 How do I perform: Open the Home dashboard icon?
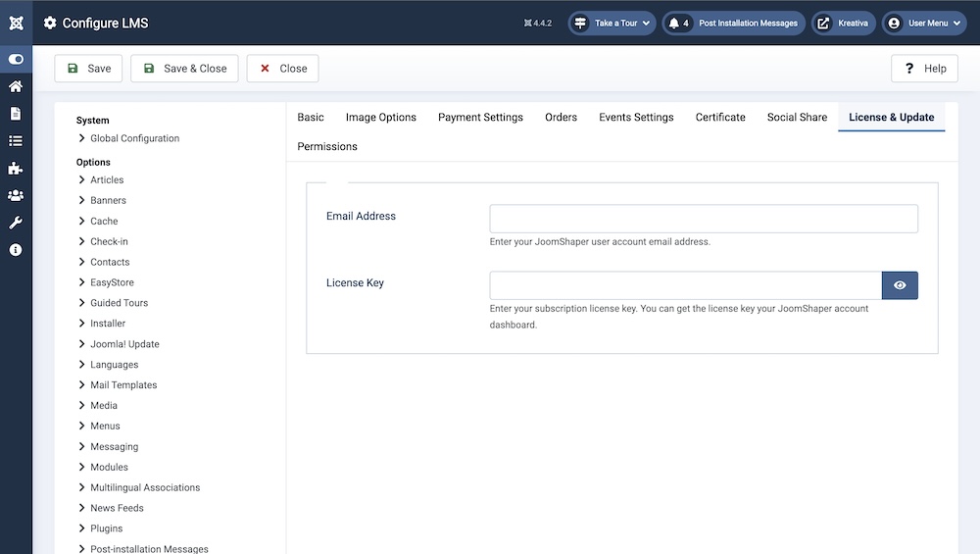tap(16, 86)
